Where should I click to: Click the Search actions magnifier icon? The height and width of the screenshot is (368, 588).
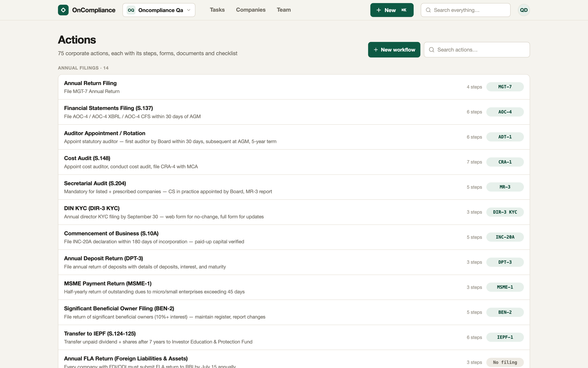432,50
